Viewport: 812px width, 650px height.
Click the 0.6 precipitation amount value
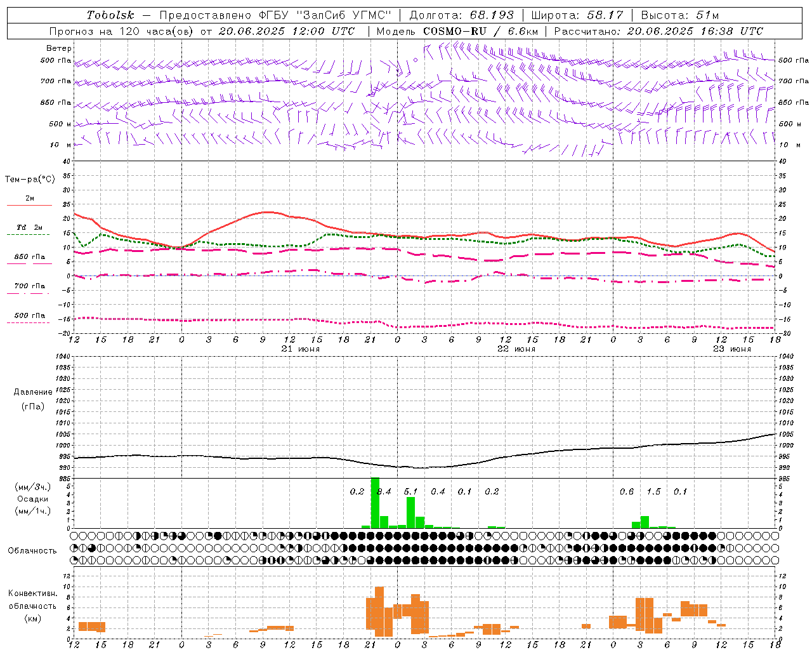(x=627, y=491)
